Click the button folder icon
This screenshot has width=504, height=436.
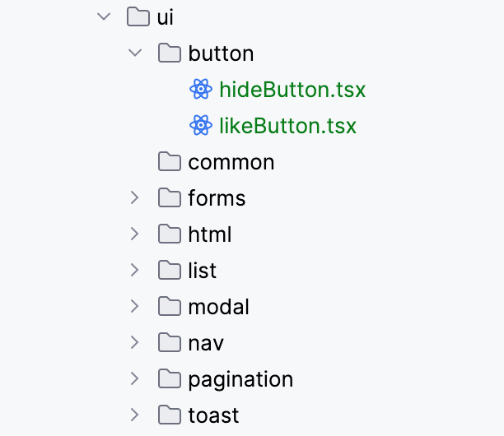click(x=170, y=53)
